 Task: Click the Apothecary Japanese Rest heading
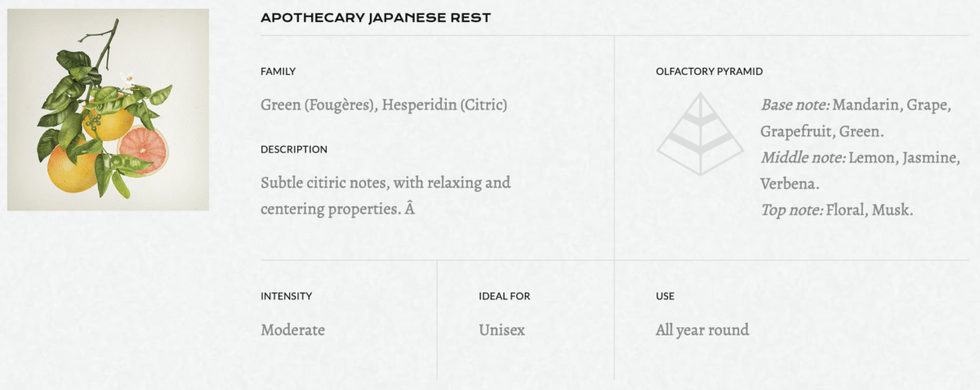pos(376,17)
